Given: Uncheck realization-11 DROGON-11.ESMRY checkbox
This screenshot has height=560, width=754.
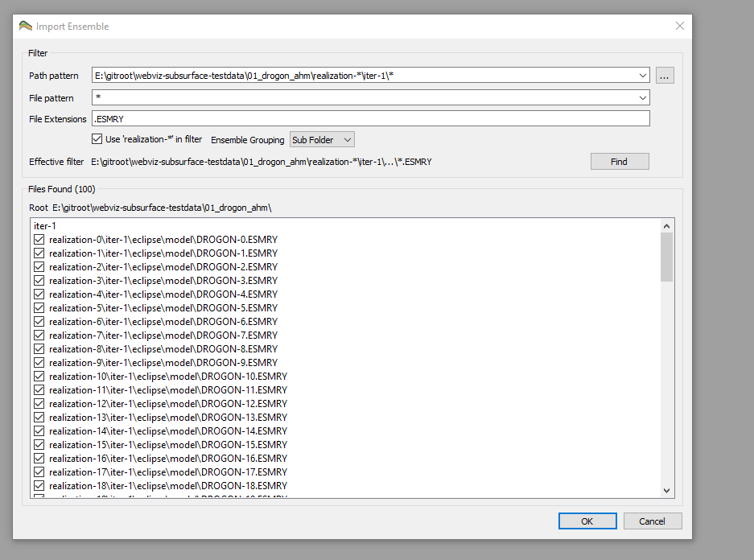Looking at the screenshot, I should tap(39, 390).
